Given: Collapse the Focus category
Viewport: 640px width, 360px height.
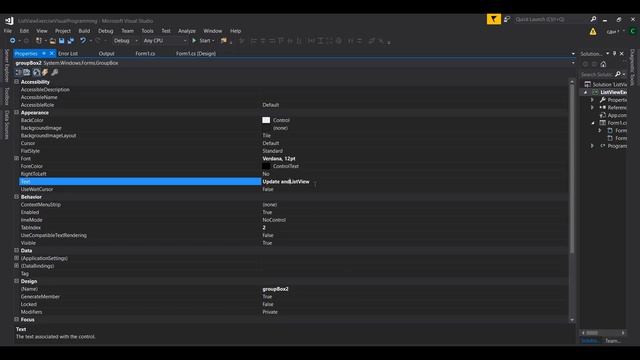Looking at the screenshot, I should point(17,320).
